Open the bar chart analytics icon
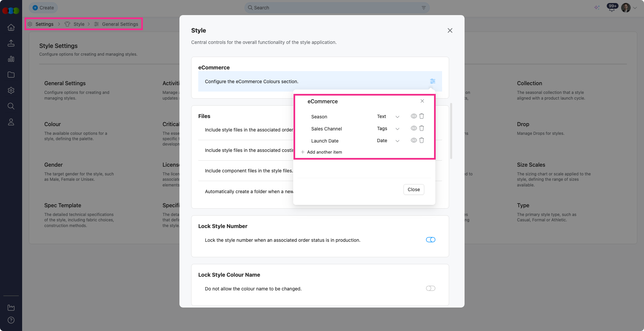Screen dimensions: 644x331 click(11, 59)
